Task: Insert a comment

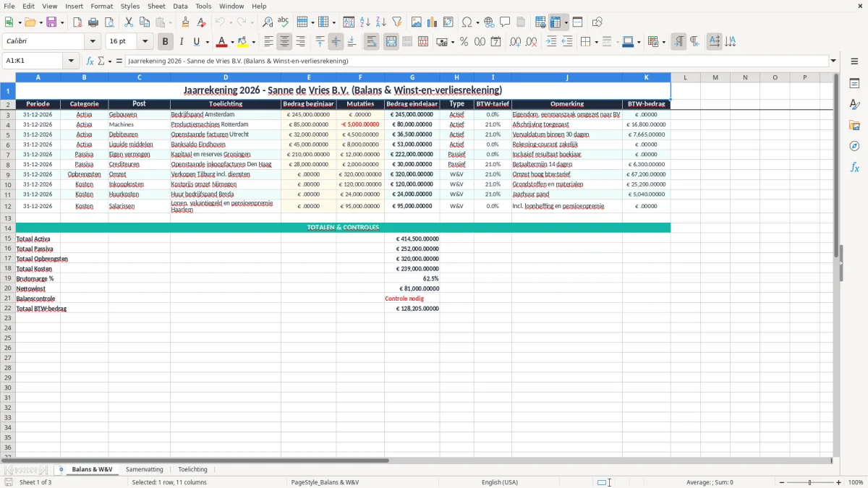Action: click(x=505, y=22)
